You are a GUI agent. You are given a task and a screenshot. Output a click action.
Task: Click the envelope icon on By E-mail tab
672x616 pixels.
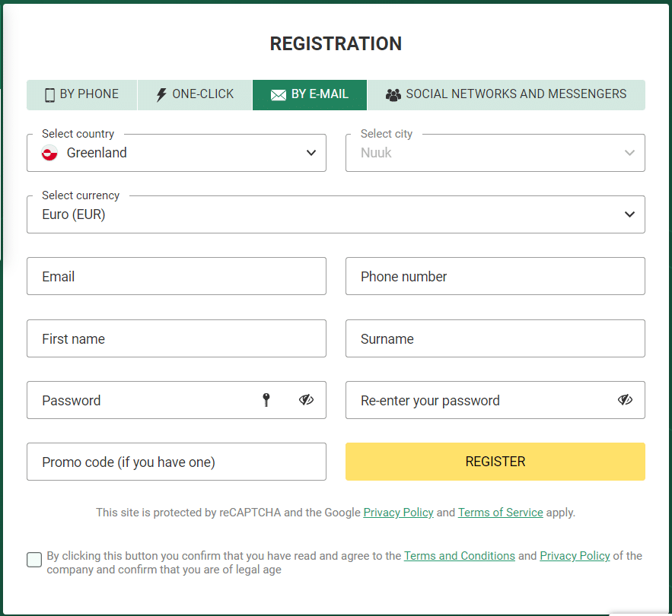278,95
